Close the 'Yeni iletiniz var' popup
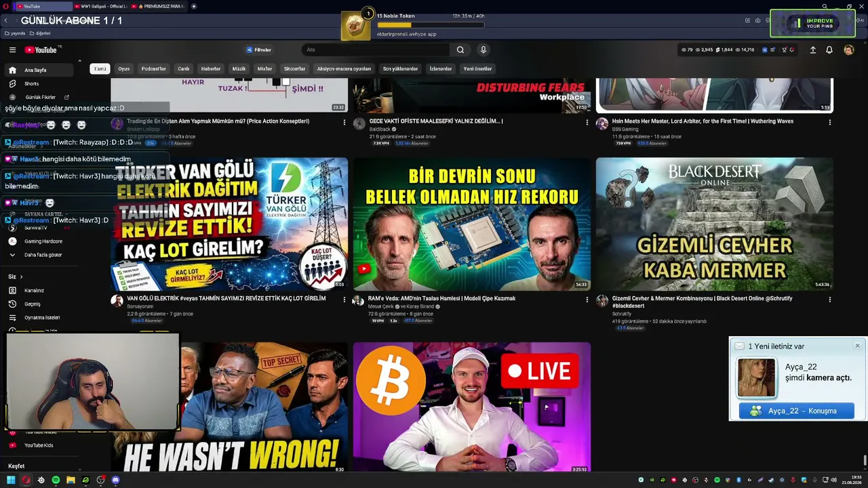 click(x=857, y=346)
